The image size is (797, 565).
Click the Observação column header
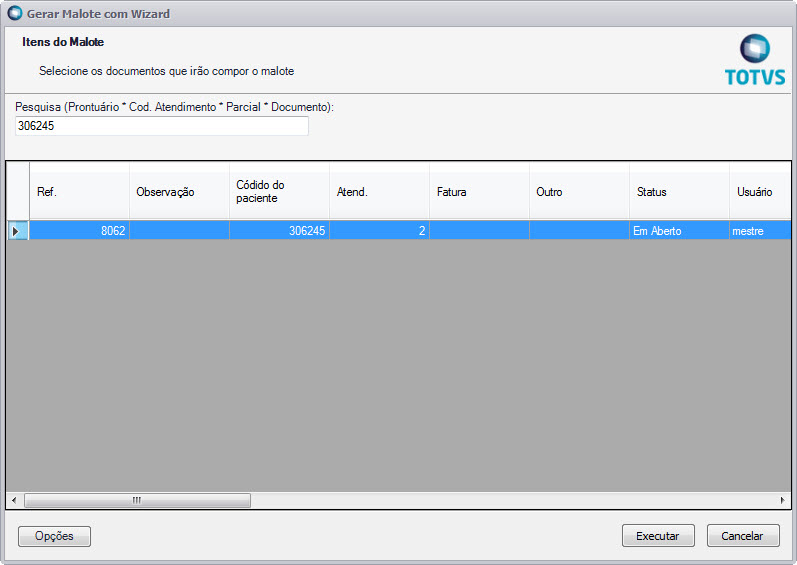(179, 192)
